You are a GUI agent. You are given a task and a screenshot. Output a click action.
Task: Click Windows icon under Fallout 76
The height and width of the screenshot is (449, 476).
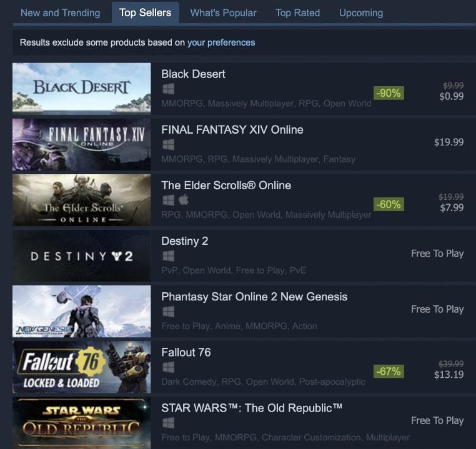coord(168,367)
